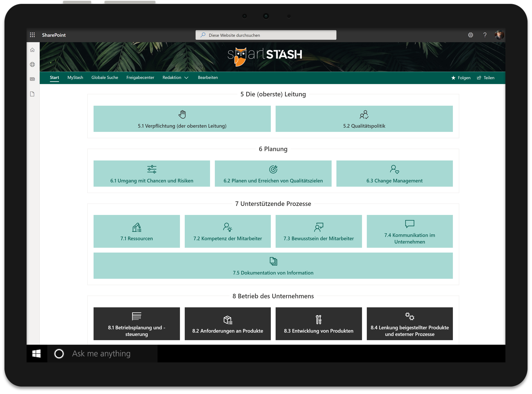Click the Teilen button label

[489, 78]
